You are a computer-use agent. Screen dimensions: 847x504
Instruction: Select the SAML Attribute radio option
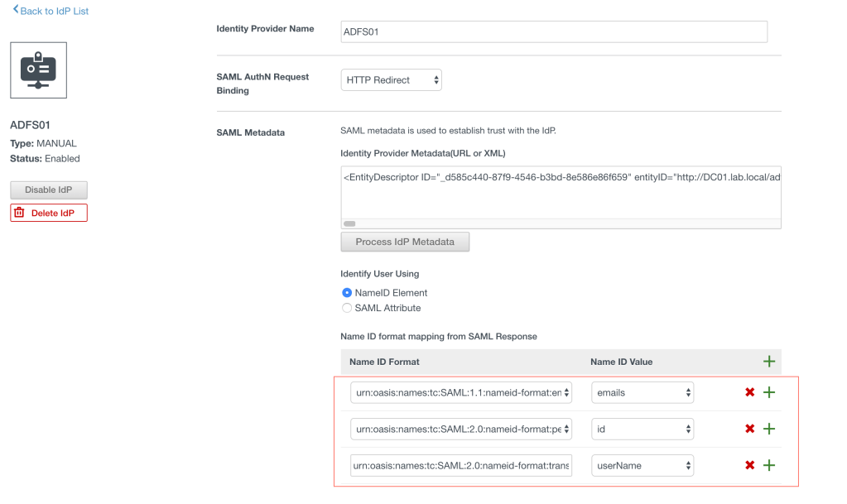(347, 308)
